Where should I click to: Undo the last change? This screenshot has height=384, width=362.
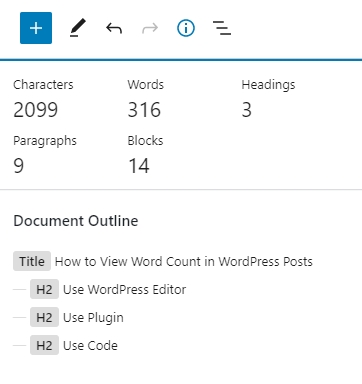coord(114,28)
